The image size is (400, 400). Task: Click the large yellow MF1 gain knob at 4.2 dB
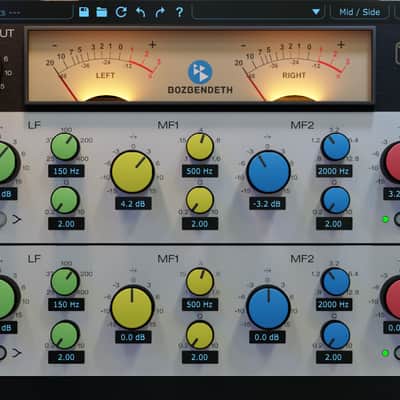[x=132, y=172]
